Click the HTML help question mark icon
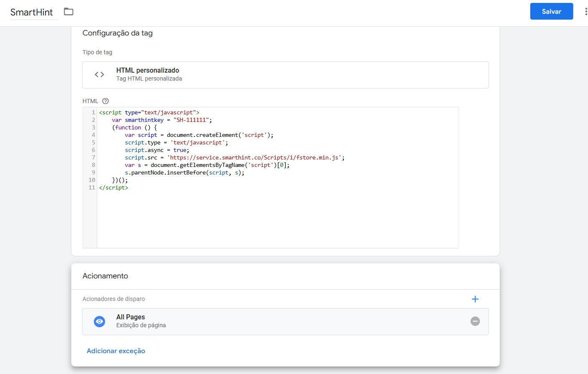 [x=106, y=101]
